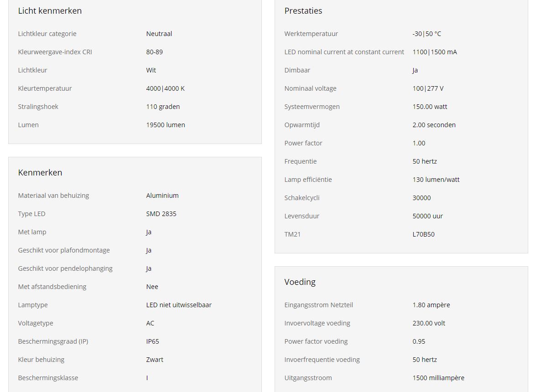This screenshot has width=541, height=392.
Task: Select the L70B50 value for TM21
Action: [x=423, y=234]
